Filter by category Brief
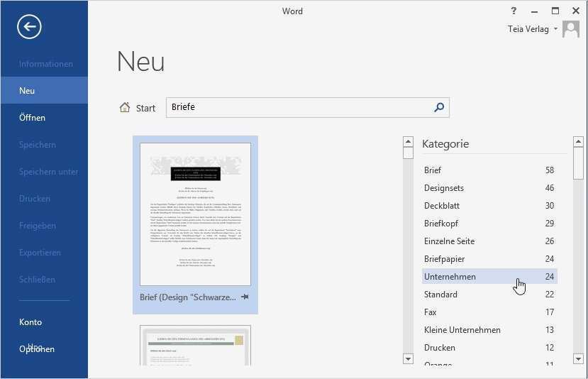This screenshot has width=588, height=379. click(x=489, y=170)
